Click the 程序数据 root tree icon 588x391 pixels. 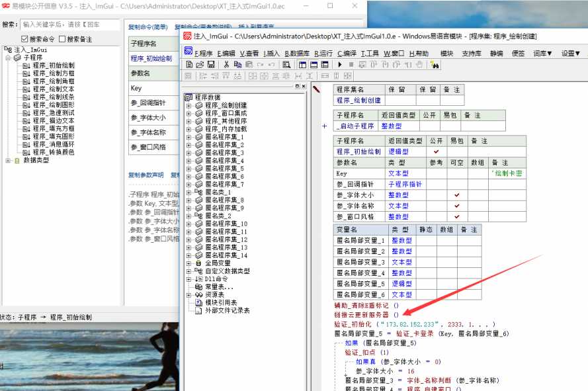point(189,97)
